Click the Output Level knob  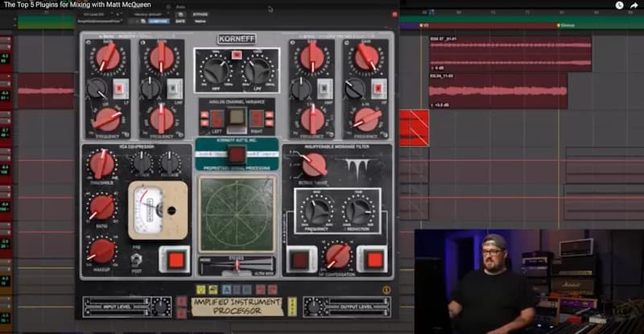pos(314,307)
